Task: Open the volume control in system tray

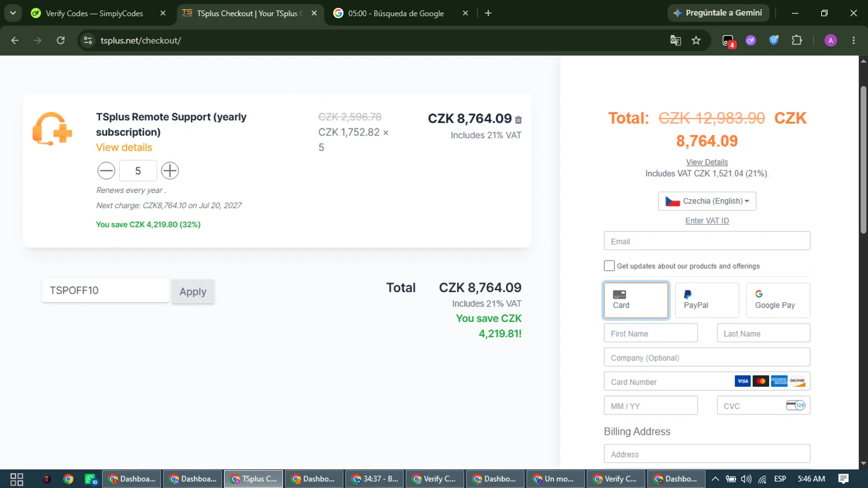Action: pos(746,479)
